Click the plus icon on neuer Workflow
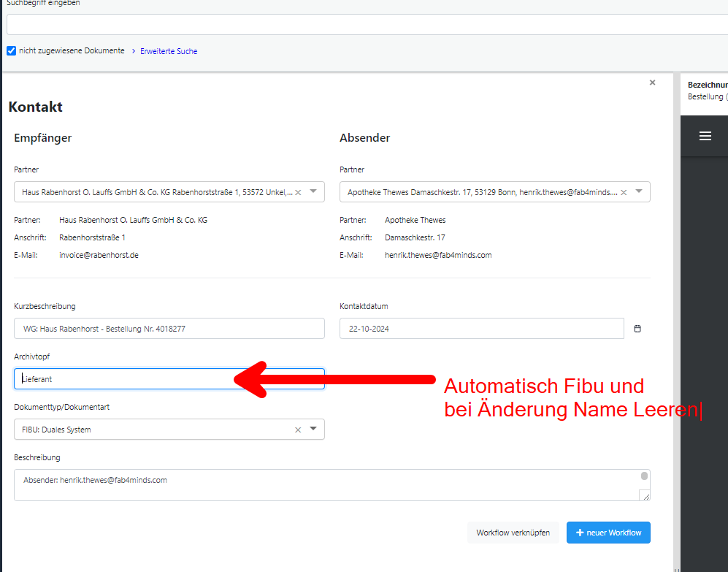This screenshot has width=728, height=572. [x=580, y=533]
